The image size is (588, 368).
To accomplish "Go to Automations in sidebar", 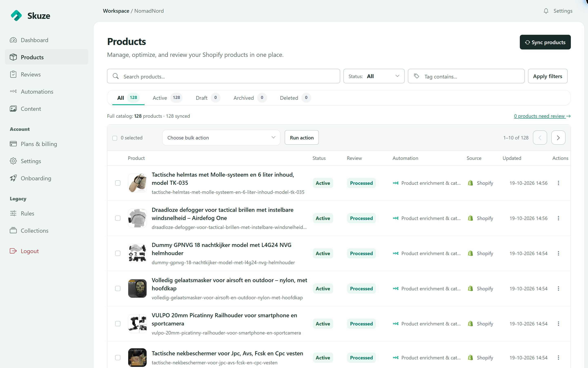I will tap(46, 92).
